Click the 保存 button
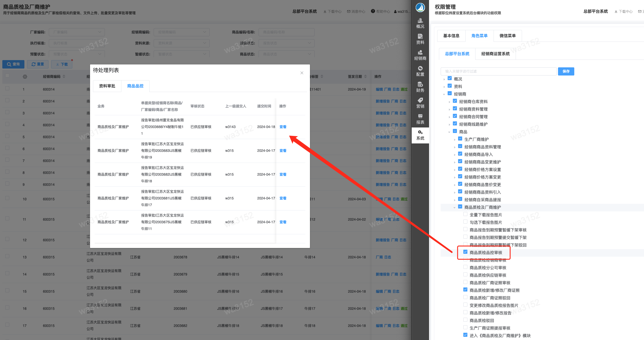Image resolution: width=644 pixels, height=340 pixels. [x=566, y=71]
